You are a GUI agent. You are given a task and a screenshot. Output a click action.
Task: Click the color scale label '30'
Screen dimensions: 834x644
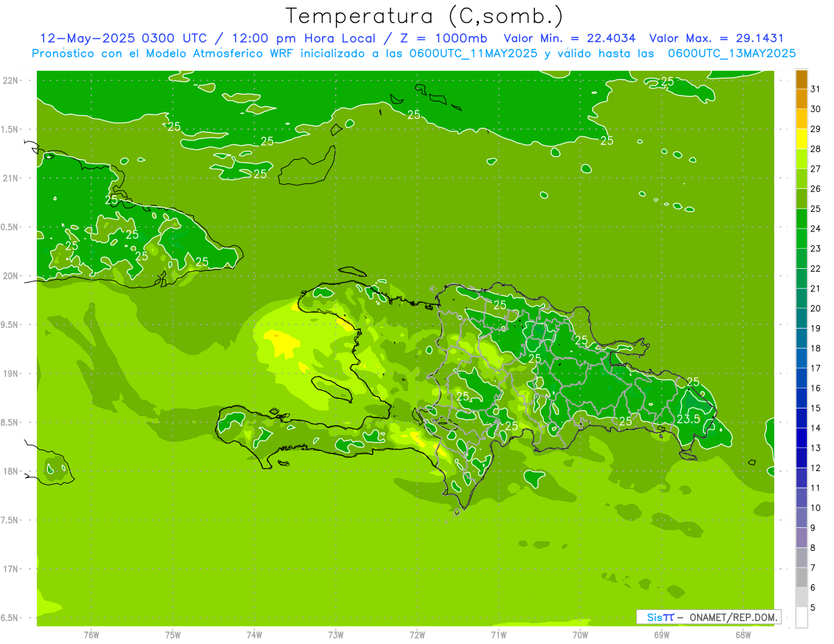pyautogui.click(x=816, y=109)
